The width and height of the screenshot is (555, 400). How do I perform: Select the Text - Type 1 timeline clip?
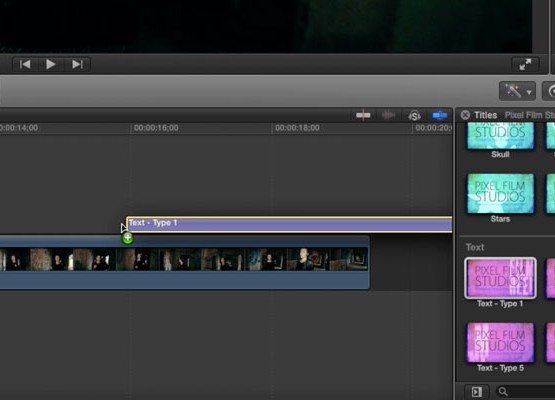289,224
